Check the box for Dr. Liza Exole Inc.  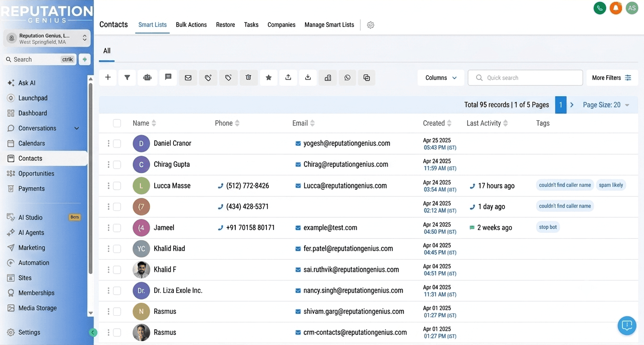[117, 290]
